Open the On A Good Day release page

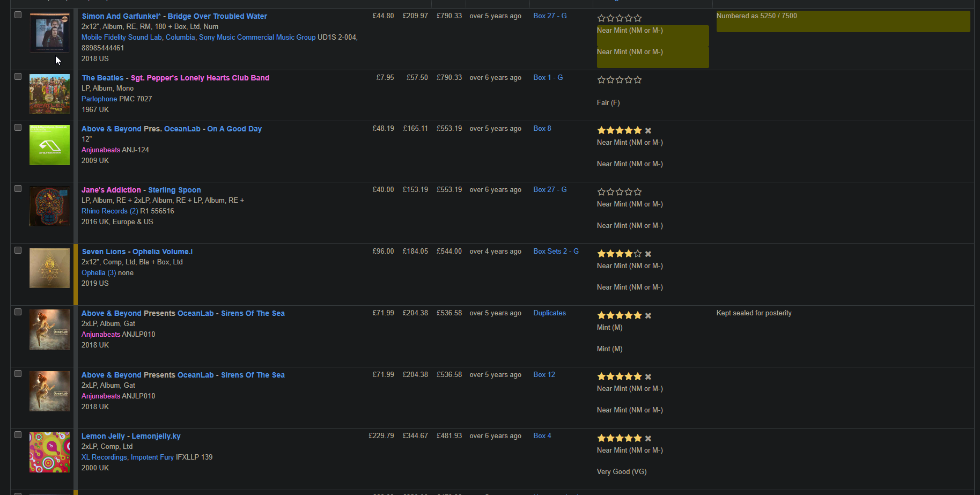coord(234,129)
